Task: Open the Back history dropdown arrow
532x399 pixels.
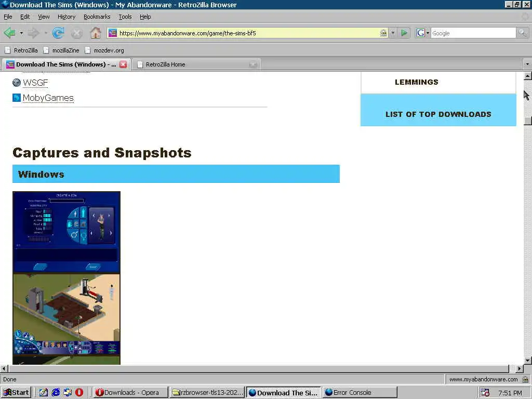Action: click(x=21, y=33)
